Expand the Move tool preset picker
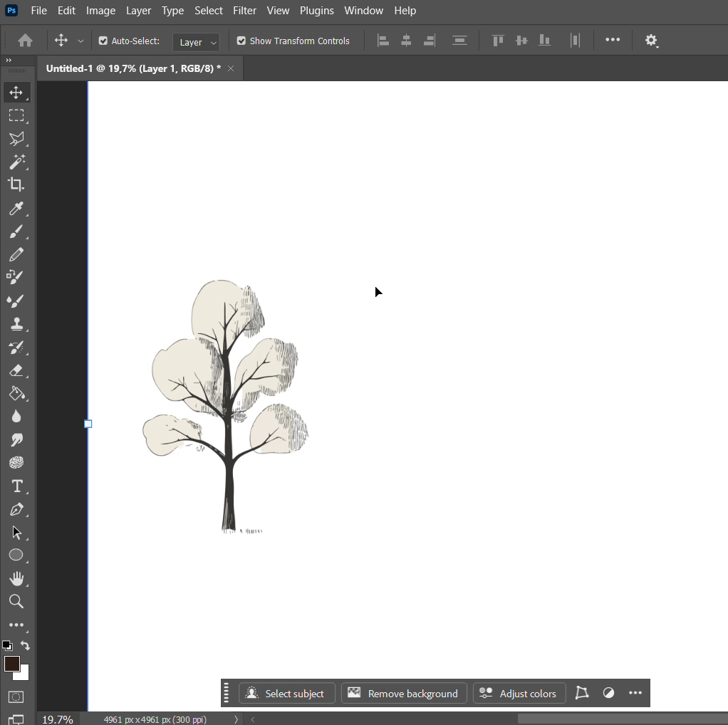728x725 pixels. pos(80,41)
